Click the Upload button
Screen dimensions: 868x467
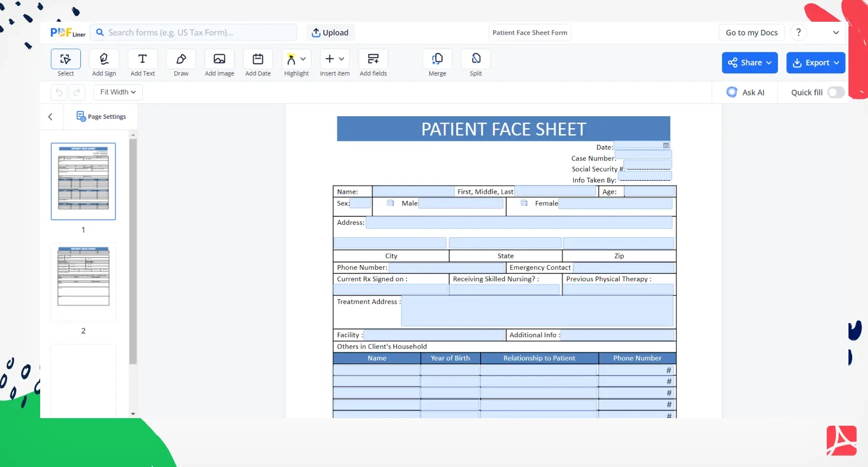(330, 33)
